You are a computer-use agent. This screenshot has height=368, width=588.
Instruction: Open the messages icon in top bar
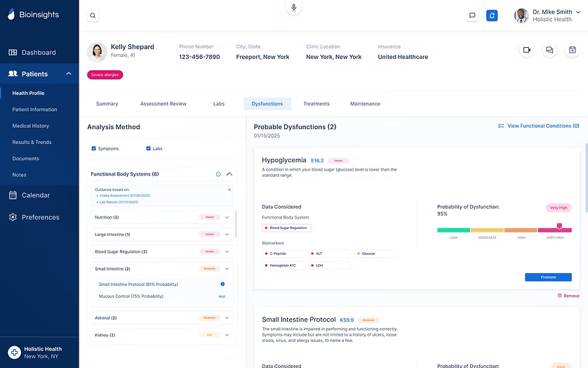click(x=472, y=15)
